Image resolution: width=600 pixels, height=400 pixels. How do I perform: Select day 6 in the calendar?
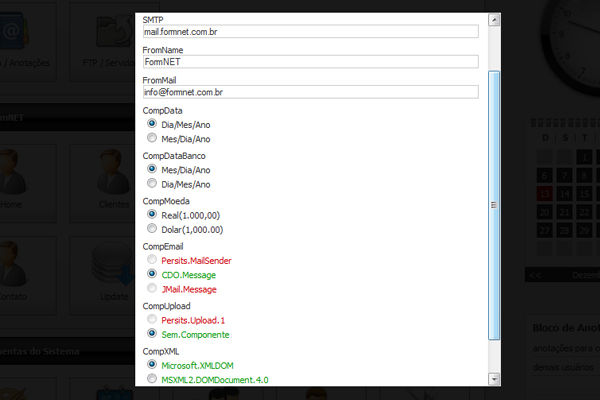point(544,176)
